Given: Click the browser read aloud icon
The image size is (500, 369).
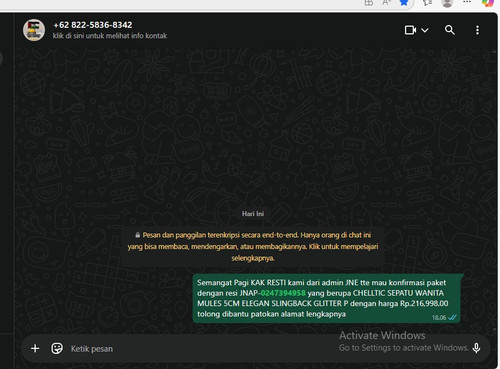Looking at the screenshot, I should pos(386,3).
